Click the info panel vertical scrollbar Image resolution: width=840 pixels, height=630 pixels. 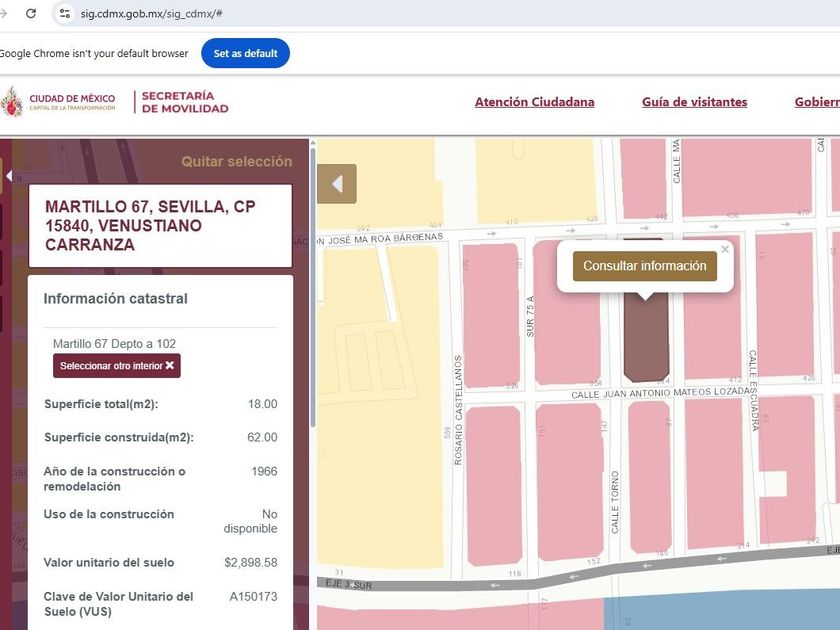(x=312, y=300)
